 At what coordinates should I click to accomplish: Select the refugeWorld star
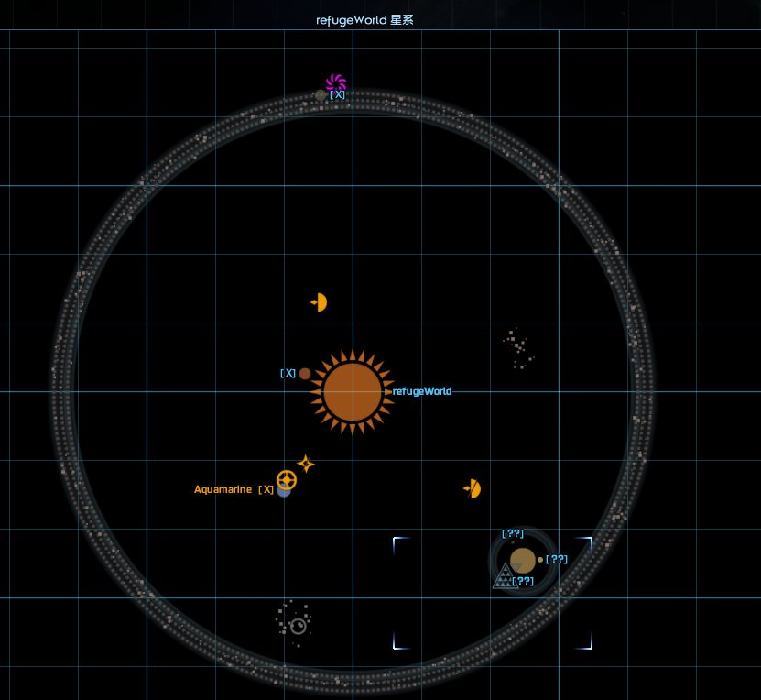(352, 392)
